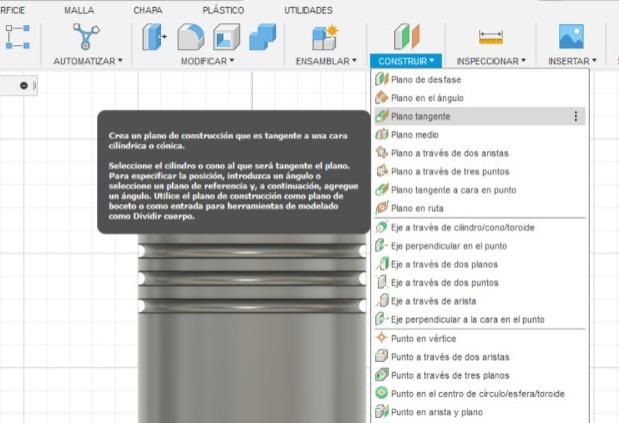This screenshot has width=619, height=423.
Task: Close the CONSTRUIR dropdown menu
Action: (x=406, y=61)
